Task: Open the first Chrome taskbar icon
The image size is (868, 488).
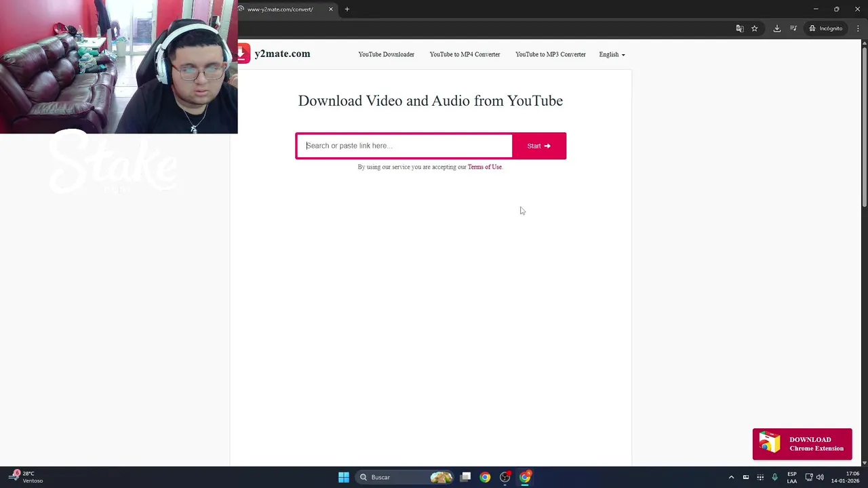Action: [x=485, y=477]
